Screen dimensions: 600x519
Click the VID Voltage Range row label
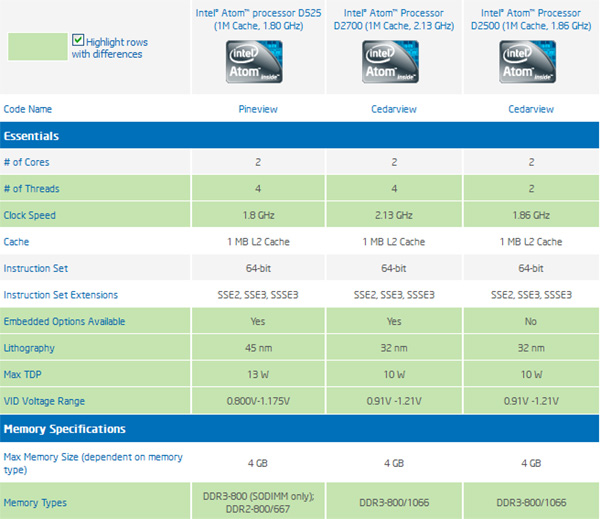[44, 401]
